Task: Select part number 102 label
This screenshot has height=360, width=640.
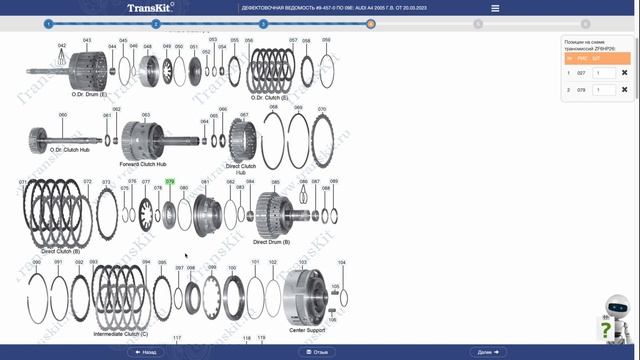Action: [x=273, y=262]
